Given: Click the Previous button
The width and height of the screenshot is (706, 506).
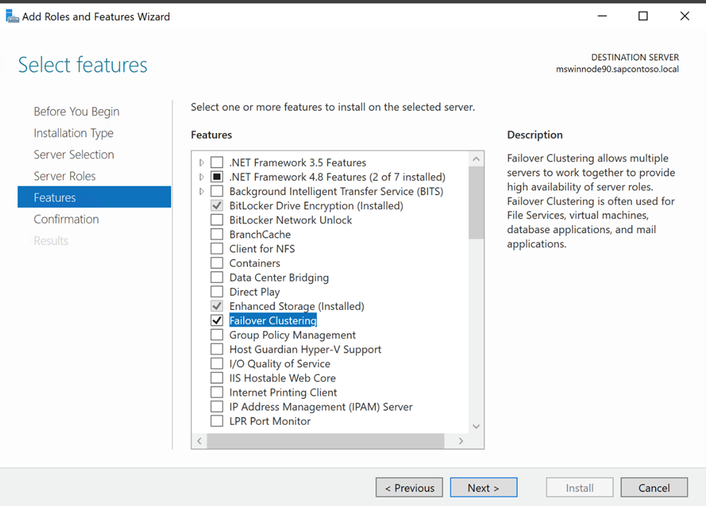Looking at the screenshot, I should pos(409,488).
